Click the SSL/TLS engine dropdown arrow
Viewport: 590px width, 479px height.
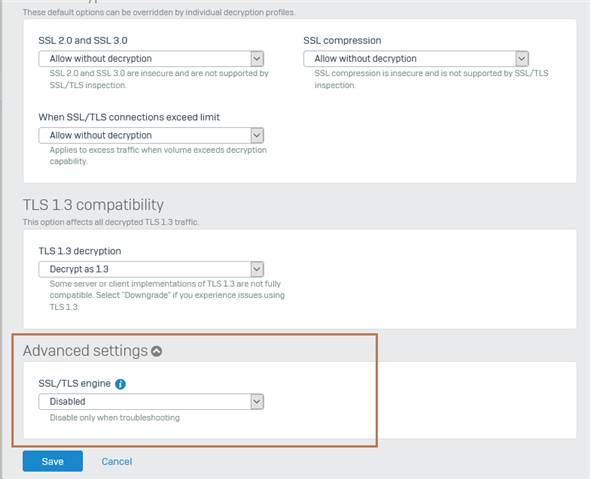point(257,401)
